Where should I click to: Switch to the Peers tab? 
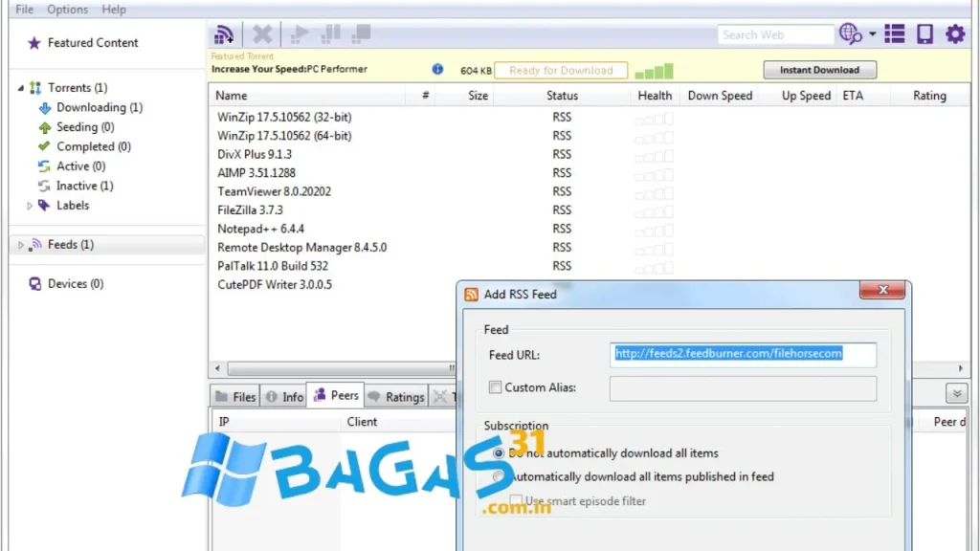tap(336, 395)
